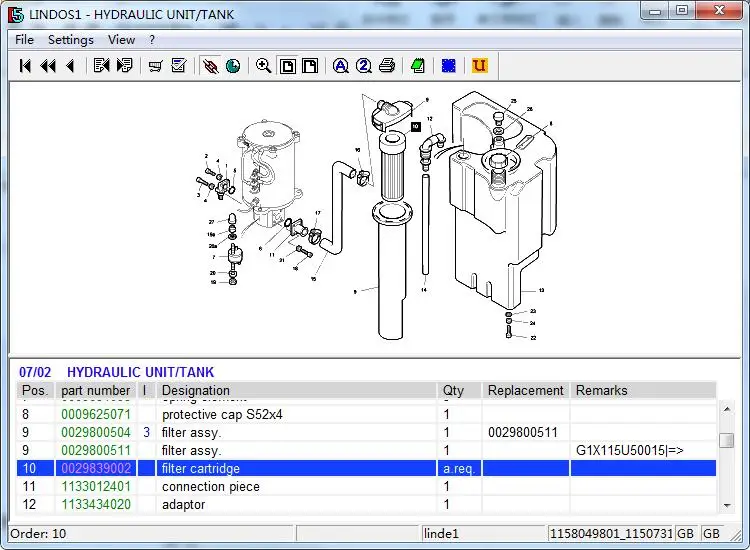Minimize the LINDOS1 window

point(655,11)
